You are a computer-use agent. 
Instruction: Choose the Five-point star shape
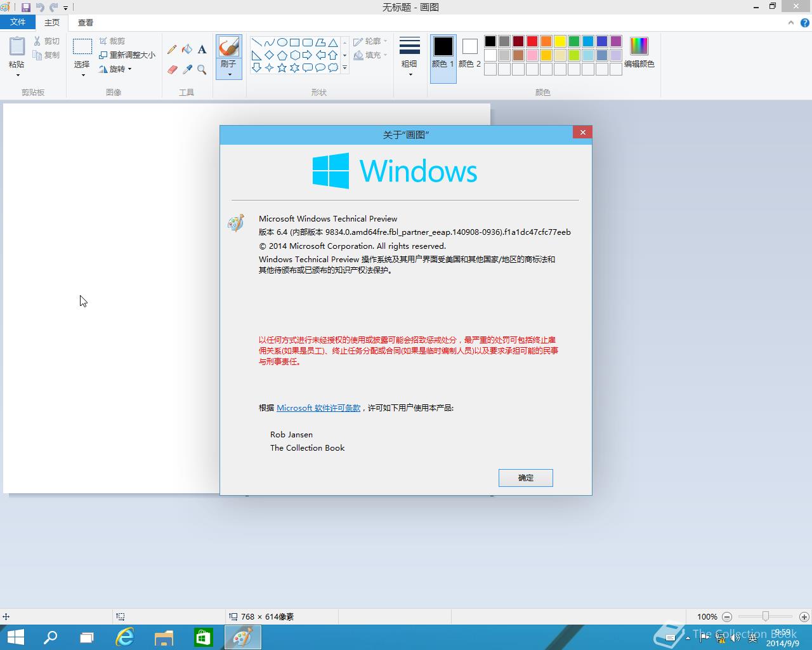pyautogui.click(x=282, y=68)
